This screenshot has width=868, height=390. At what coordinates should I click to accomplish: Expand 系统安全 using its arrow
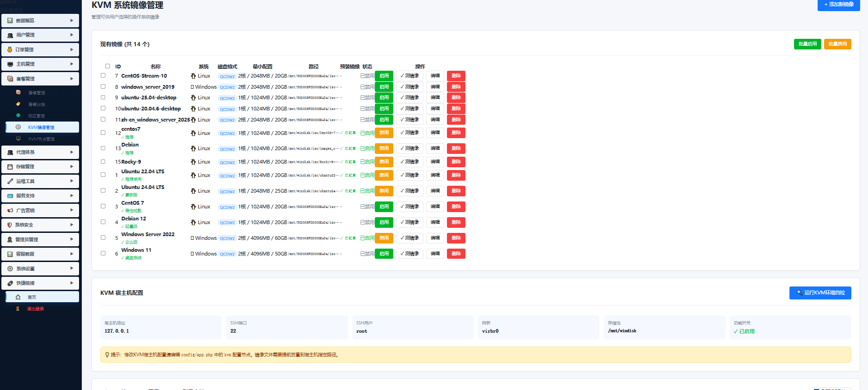pos(72,225)
